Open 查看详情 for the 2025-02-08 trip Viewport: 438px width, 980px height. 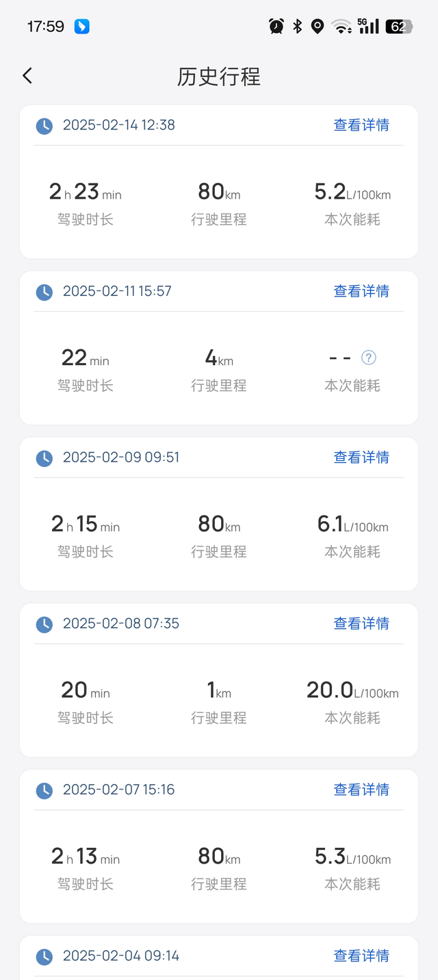pos(361,624)
